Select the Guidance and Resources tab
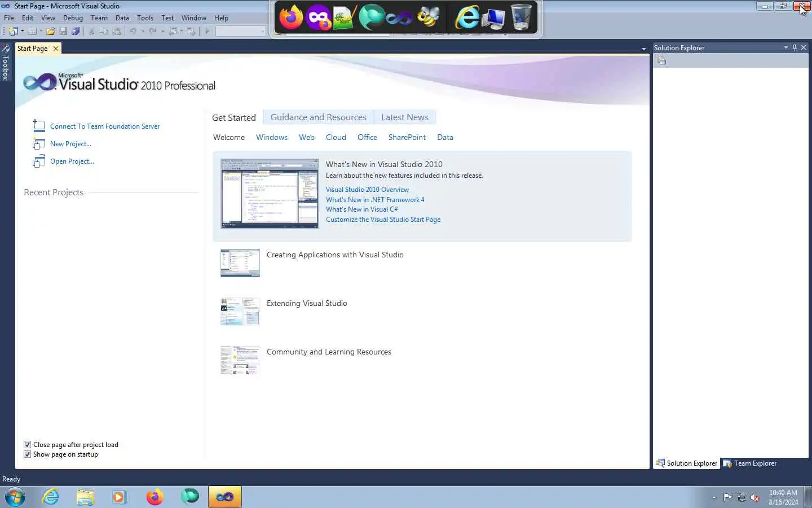This screenshot has width=812, height=508. click(x=319, y=117)
